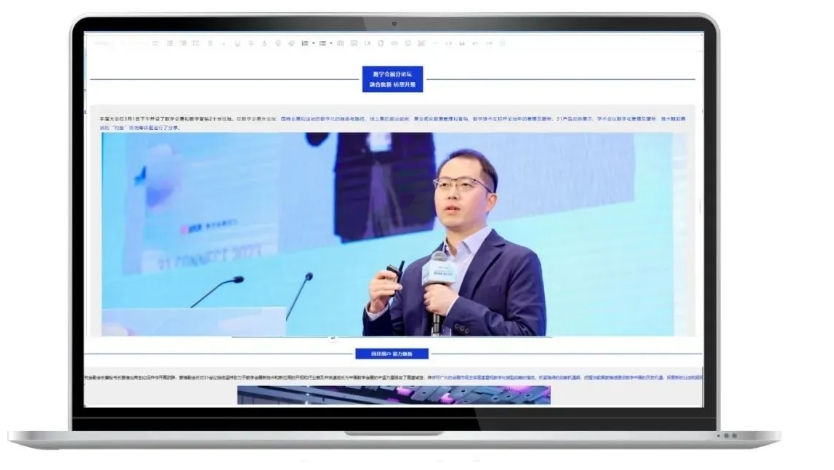Screen dimensions: 834x470
Task: Click the redo arrow in editor toolbar
Action: point(489,43)
